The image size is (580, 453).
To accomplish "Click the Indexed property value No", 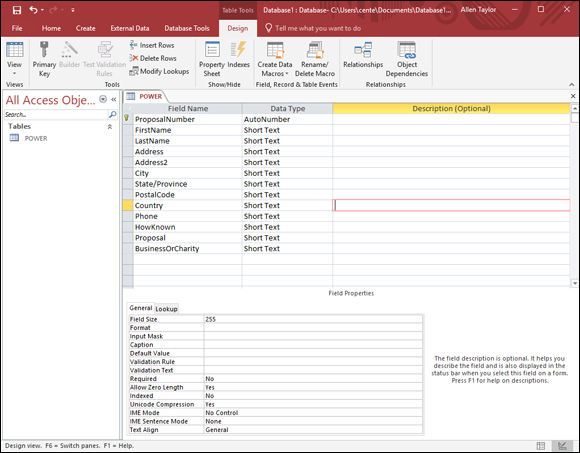I will click(x=313, y=396).
